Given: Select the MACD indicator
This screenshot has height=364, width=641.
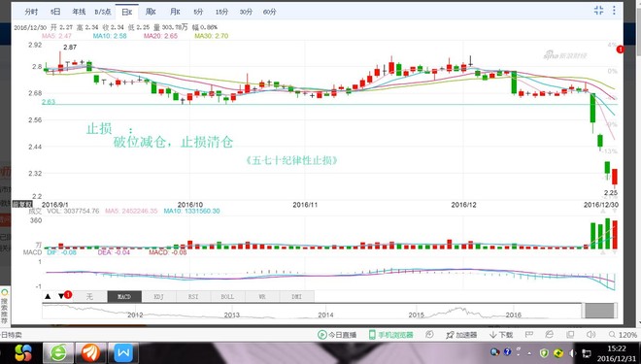Looking at the screenshot, I should [124, 297].
